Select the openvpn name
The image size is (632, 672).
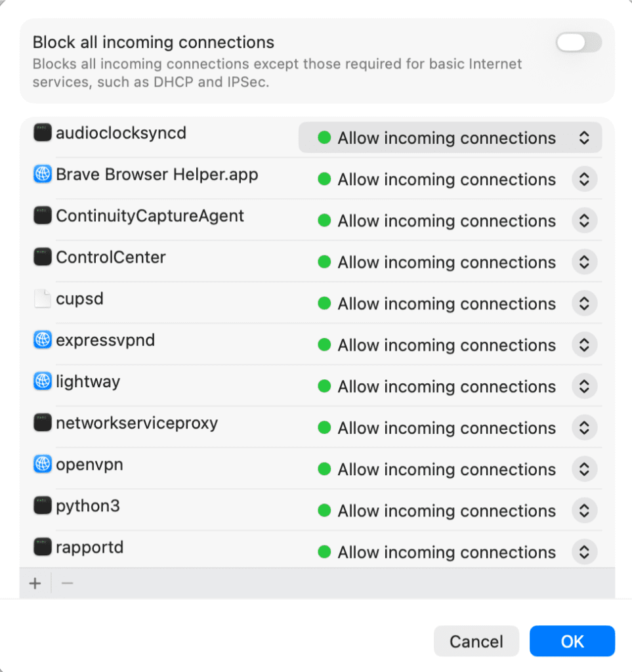89,465
